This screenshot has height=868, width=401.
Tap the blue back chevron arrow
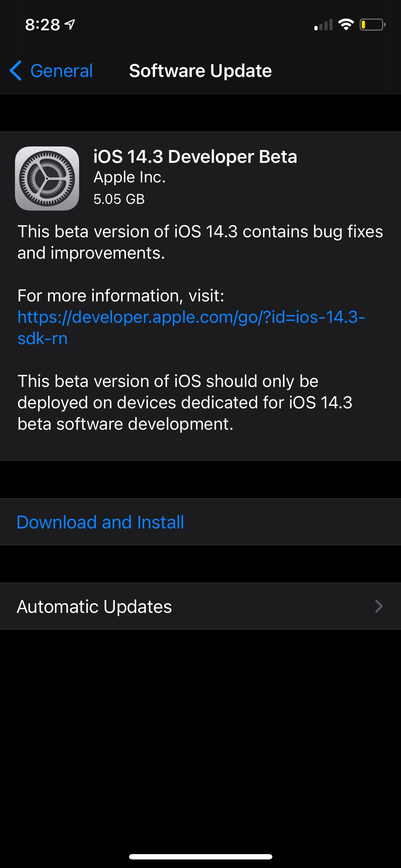[x=16, y=71]
